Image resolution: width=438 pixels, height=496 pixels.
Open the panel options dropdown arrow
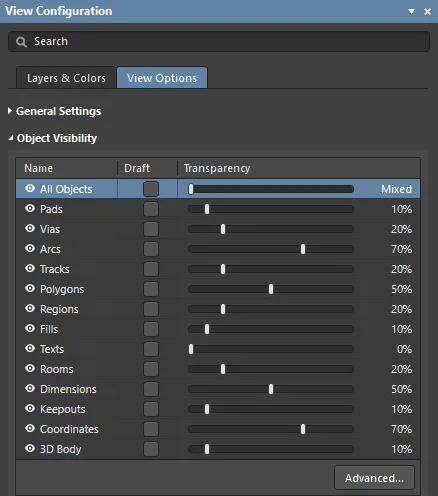(x=412, y=12)
